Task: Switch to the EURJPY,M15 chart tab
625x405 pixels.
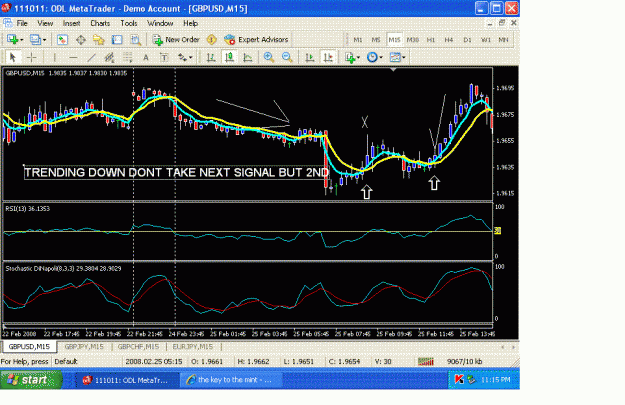Action: click(193, 347)
